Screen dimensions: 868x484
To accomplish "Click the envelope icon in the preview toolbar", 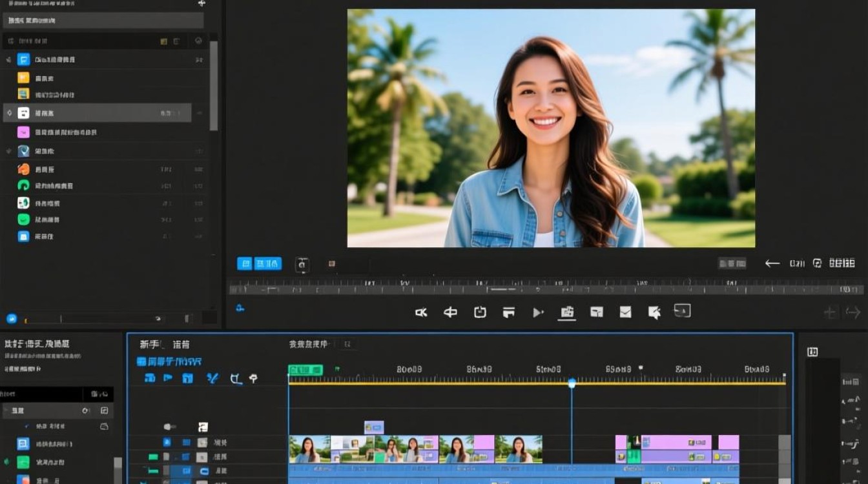I will [625, 312].
